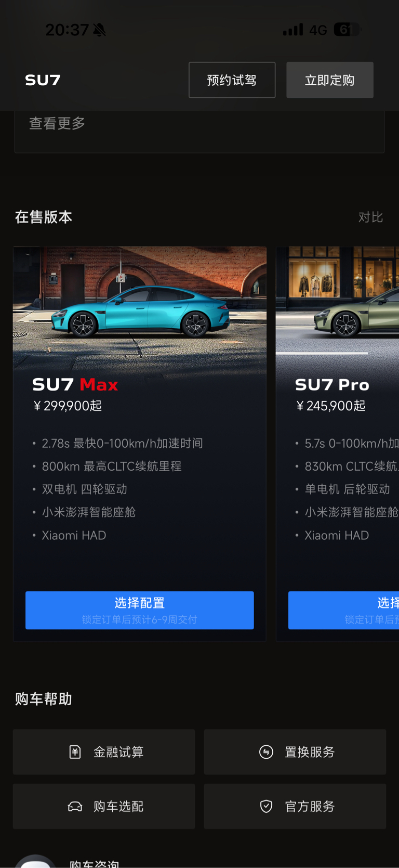399x868 pixels.
Task: Tap the cellular signal bars icon
Action: coord(292,30)
